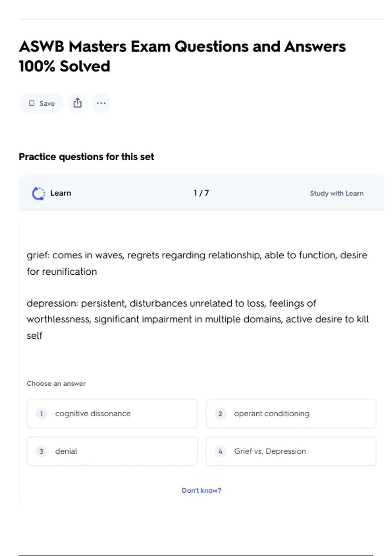The height and width of the screenshot is (556, 392).
Task: Click the "Don't know?" link
Action: point(202,490)
